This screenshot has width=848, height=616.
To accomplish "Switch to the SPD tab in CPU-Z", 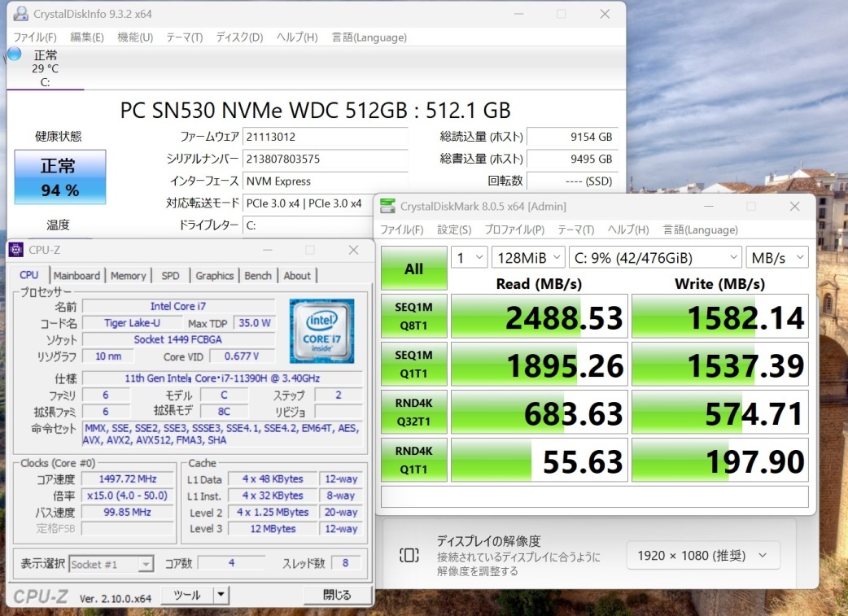I will coord(170,276).
